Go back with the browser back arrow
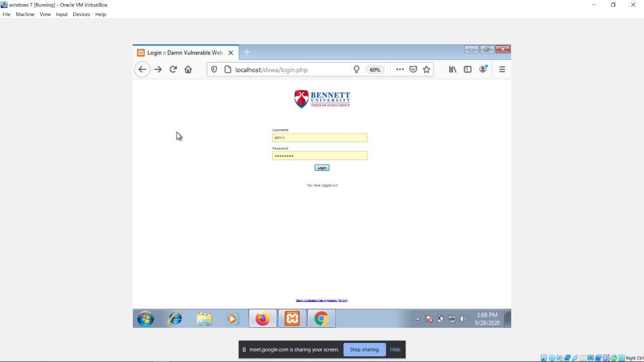The width and height of the screenshot is (644, 362). [x=142, y=69]
